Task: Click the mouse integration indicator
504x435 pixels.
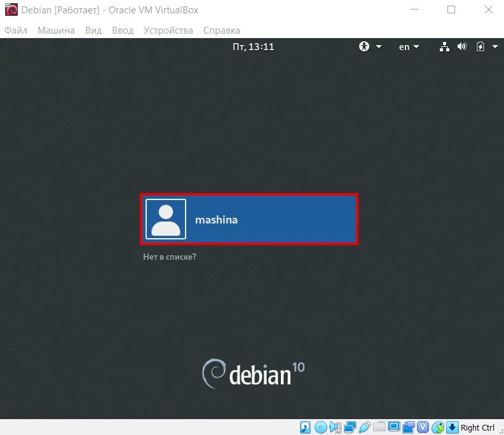Action: coord(438,427)
